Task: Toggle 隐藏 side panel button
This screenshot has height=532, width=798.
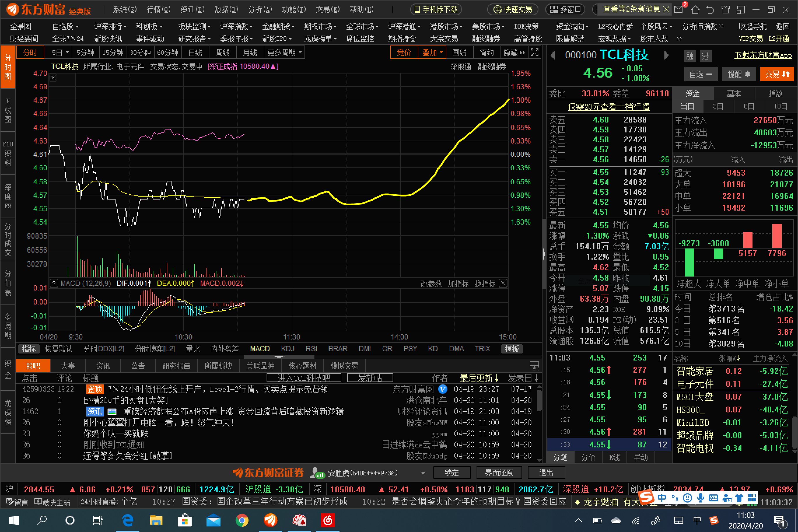Action: pos(514,52)
